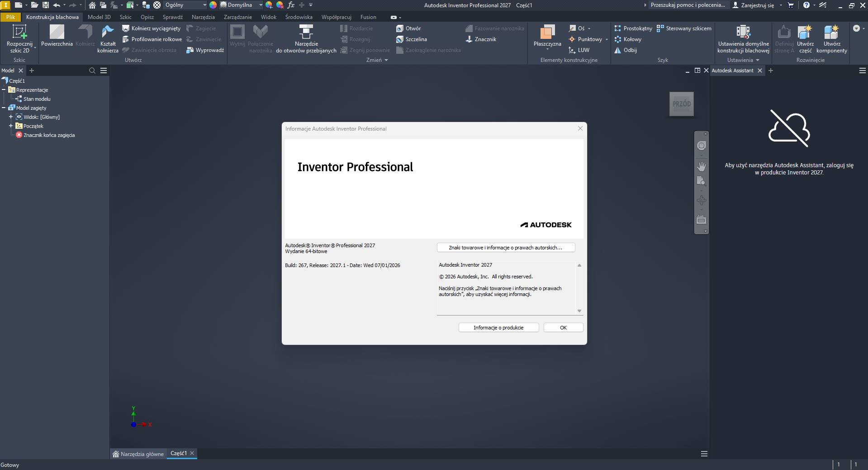868x470 pixels.
Task: Click the Znacznik tool
Action: pos(481,39)
